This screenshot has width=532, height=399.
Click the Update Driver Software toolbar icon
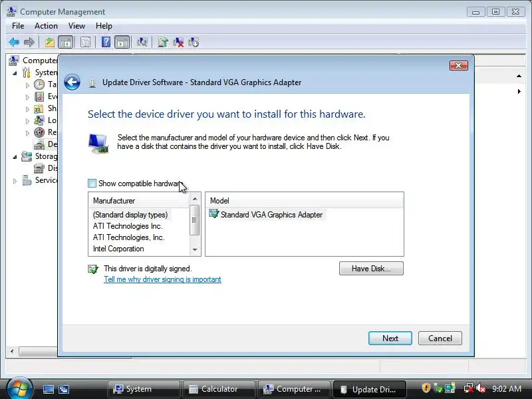pos(163,43)
